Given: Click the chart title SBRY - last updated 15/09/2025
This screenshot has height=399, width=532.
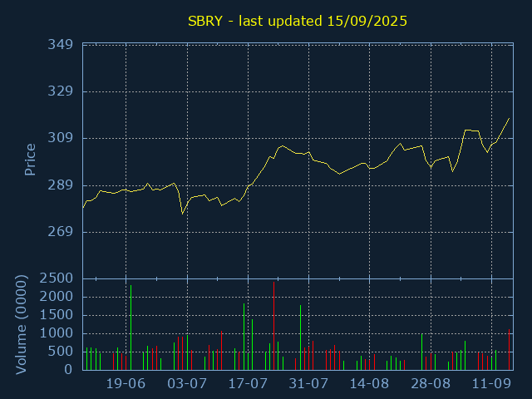Looking at the screenshot, I should point(298,21).
